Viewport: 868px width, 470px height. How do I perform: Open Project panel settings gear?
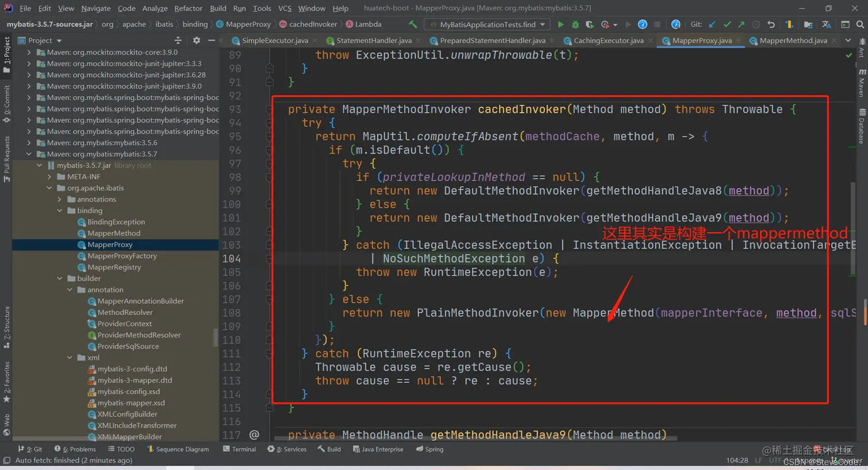point(196,40)
